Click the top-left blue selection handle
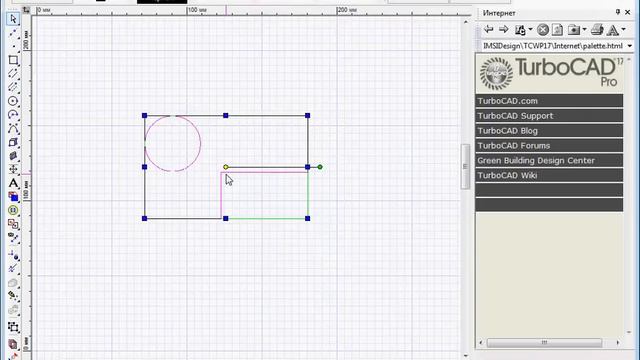Screen dimensions: 640x360 tap(144, 116)
